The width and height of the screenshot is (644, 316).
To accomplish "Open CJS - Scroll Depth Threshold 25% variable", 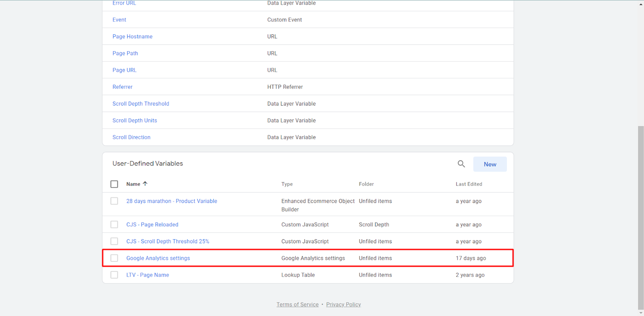I will (168, 241).
